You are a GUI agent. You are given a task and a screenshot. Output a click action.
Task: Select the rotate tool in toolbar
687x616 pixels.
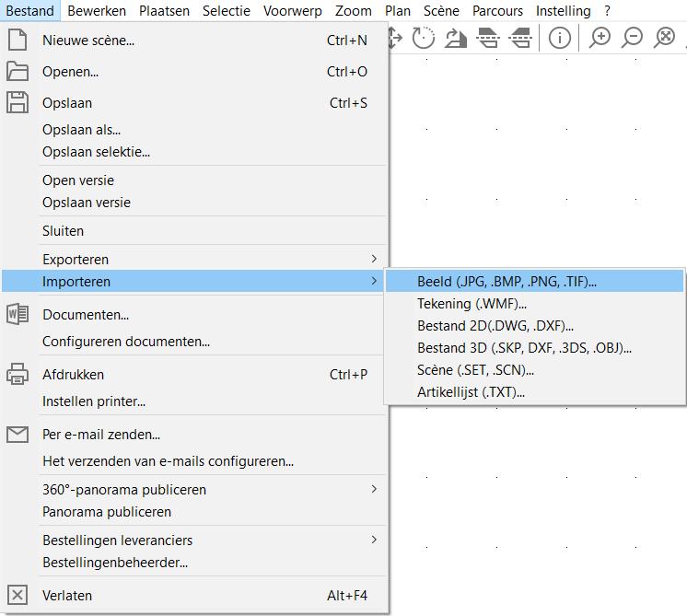click(424, 38)
